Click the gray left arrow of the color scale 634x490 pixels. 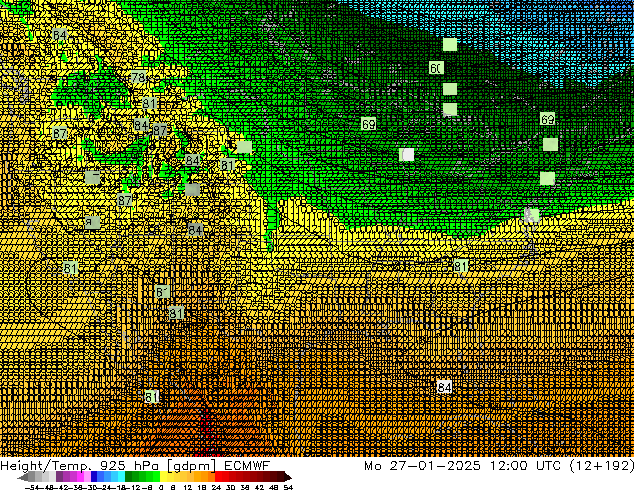pyautogui.click(x=23, y=477)
